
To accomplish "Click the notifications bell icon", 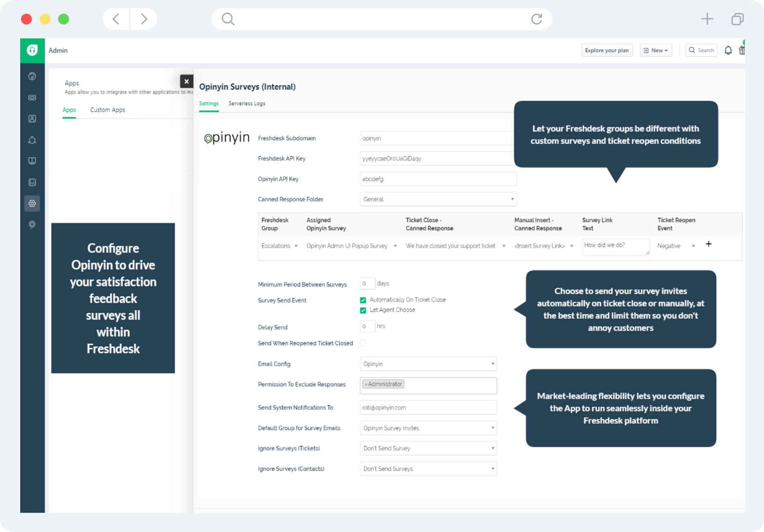I will click(x=728, y=50).
